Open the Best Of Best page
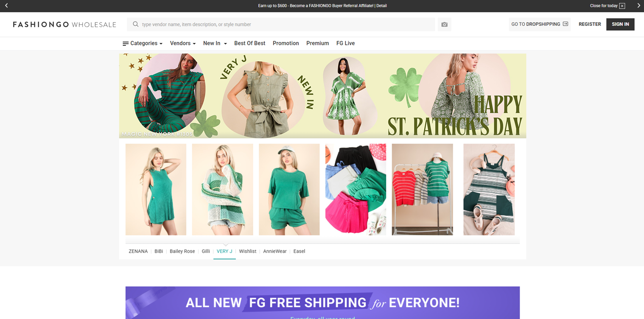This screenshot has height=319, width=644. 249,43
